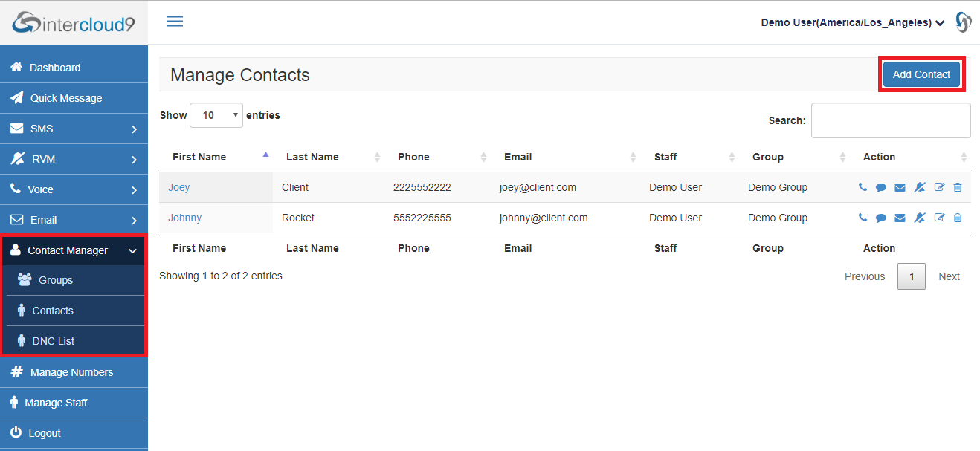Viewport: 980px width, 451px height.
Task: Click the muted bell icon for Joey
Action: (920, 187)
